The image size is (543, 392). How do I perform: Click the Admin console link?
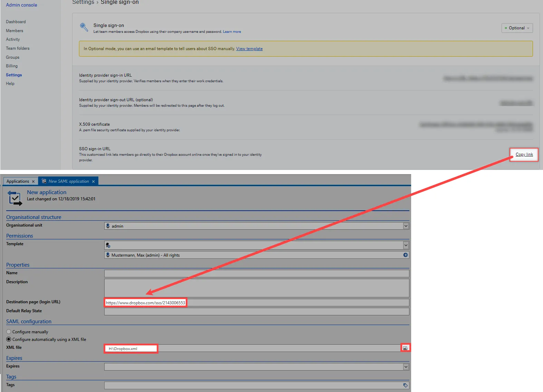click(x=21, y=5)
